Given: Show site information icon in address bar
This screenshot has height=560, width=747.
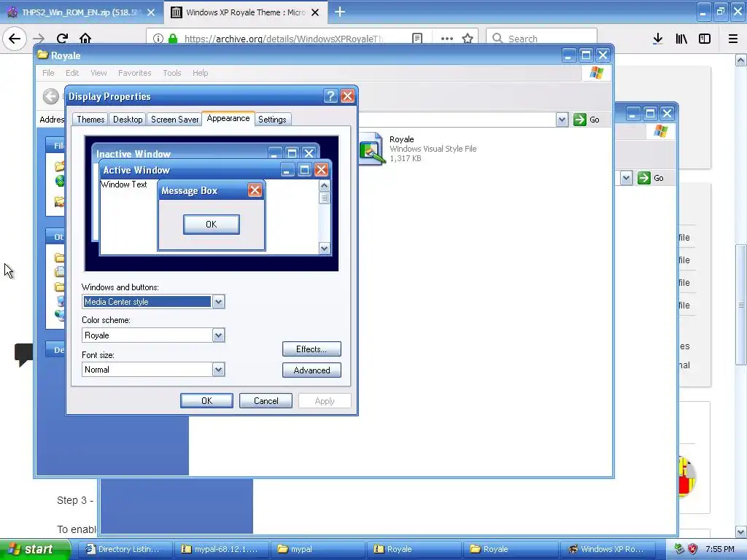Looking at the screenshot, I should click(158, 39).
